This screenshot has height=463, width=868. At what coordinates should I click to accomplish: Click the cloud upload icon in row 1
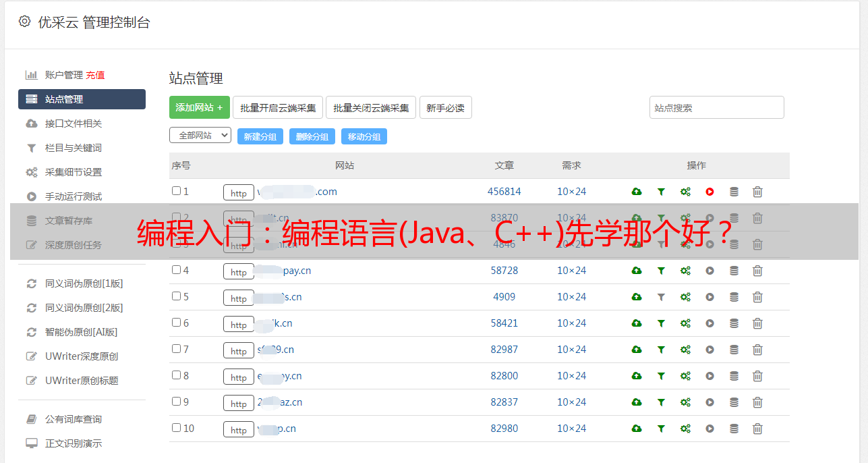pos(637,192)
